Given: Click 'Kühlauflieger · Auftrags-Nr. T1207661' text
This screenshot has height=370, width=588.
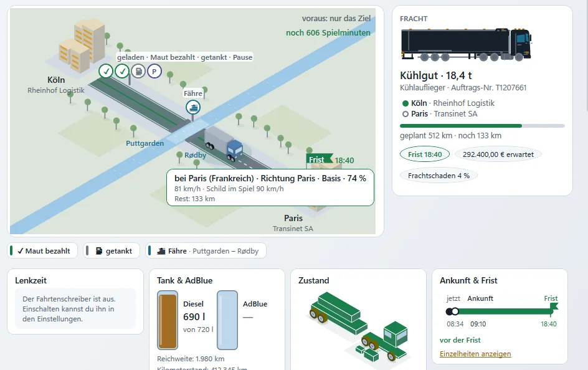Looking at the screenshot, I should tap(463, 88).
